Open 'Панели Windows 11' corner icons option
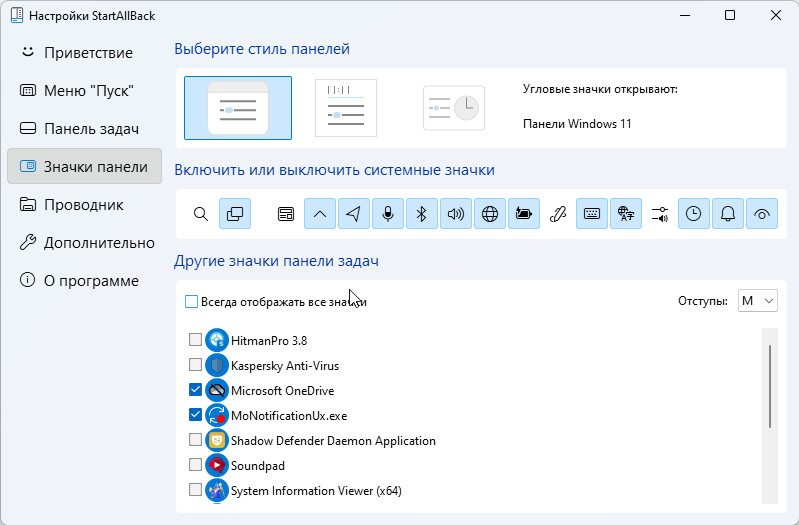Screen dimensions: 799x525 [577, 124]
